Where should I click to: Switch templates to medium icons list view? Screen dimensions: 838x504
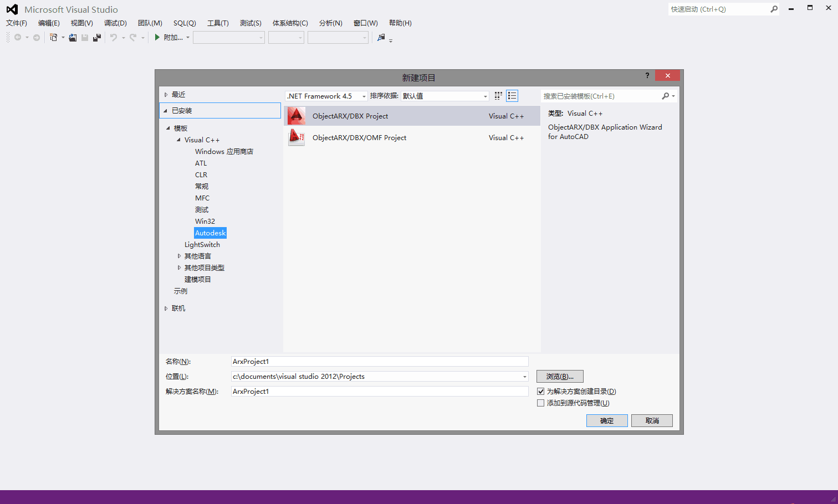512,96
